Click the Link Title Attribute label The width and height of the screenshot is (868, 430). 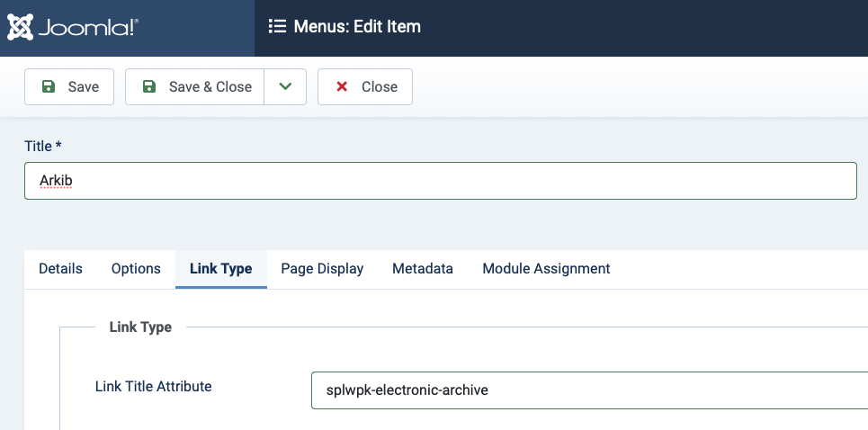pyautogui.click(x=154, y=387)
